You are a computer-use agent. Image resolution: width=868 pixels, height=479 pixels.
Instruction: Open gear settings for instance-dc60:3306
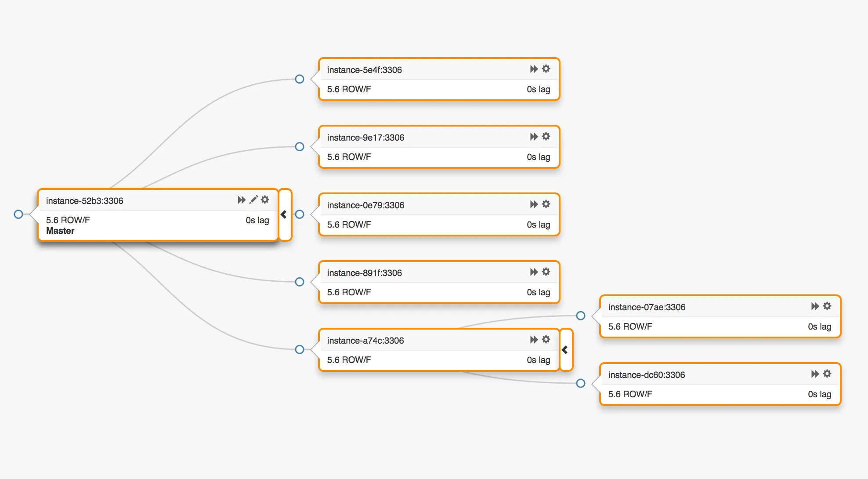[x=827, y=374]
